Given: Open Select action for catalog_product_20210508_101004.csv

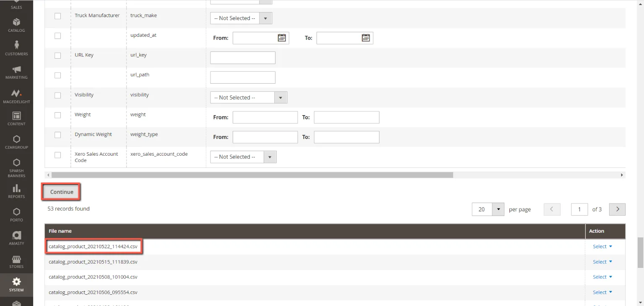Looking at the screenshot, I should [602, 277].
